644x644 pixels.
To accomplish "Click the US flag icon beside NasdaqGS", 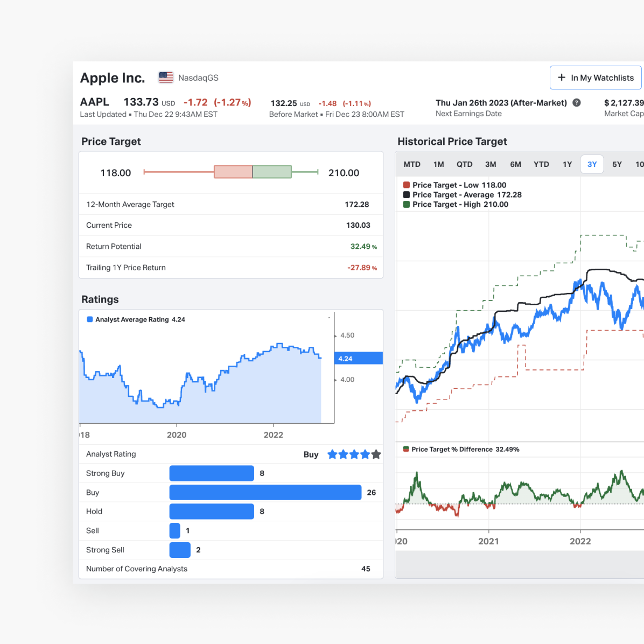I will pyautogui.click(x=165, y=77).
